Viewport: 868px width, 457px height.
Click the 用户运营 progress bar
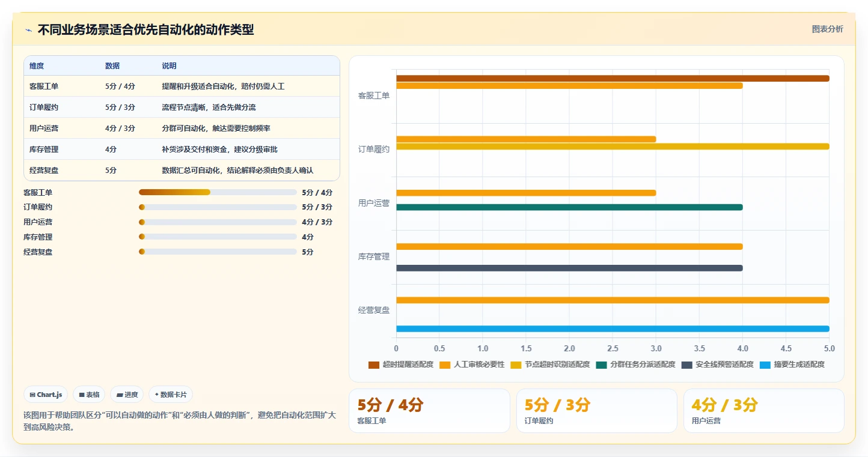218,222
